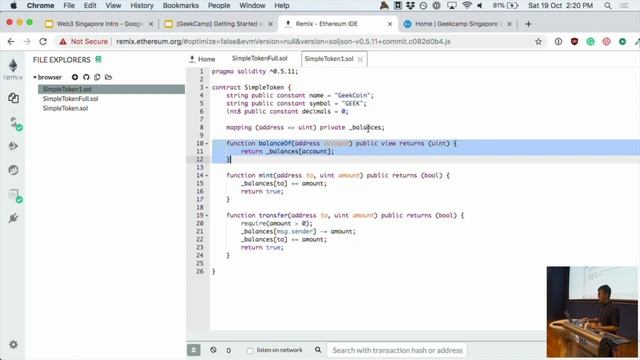Click the File Explorers documentation icon
The image size is (640, 360).
pyautogui.click(x=98, y=60)
